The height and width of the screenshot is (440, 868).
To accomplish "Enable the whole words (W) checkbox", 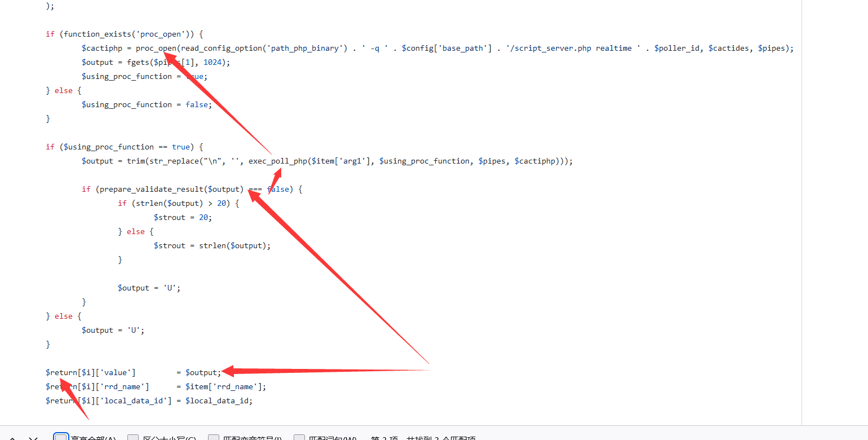I will pyautogui.click(x=299, y=438).
